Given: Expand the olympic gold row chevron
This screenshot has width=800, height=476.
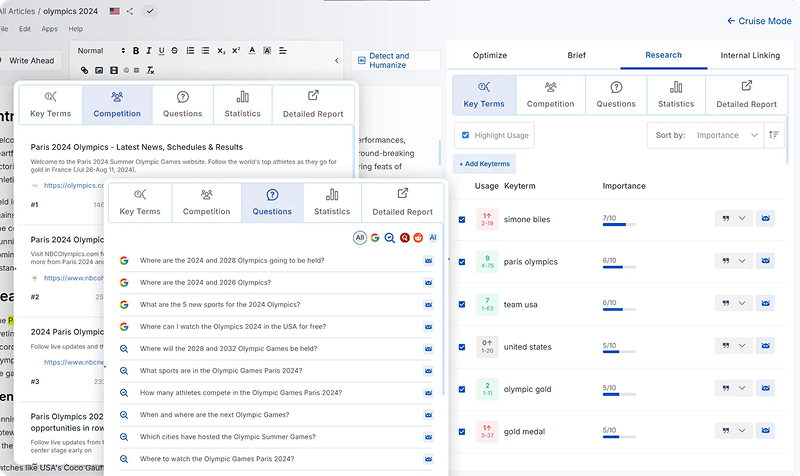Looking at the screenshot, I should [742, 388].
